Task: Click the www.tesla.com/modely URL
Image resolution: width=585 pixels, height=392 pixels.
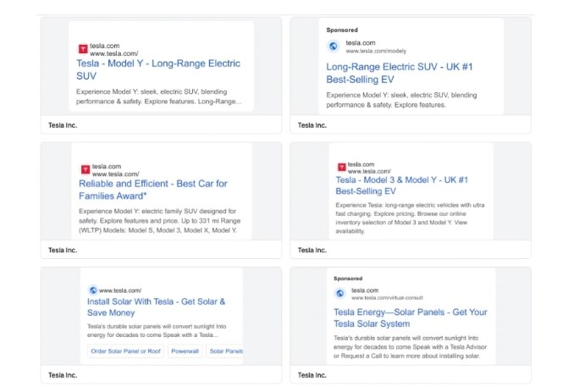Action: [x=376, y=51]
